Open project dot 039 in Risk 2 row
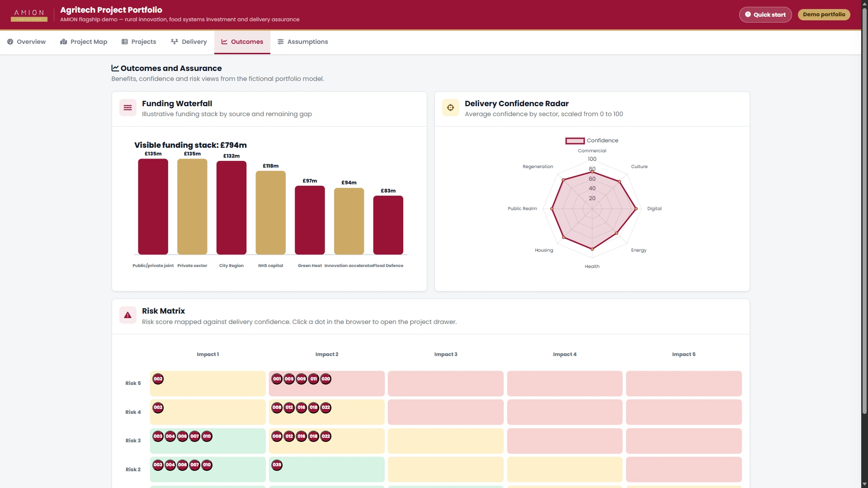 click(x=277, y=465)
